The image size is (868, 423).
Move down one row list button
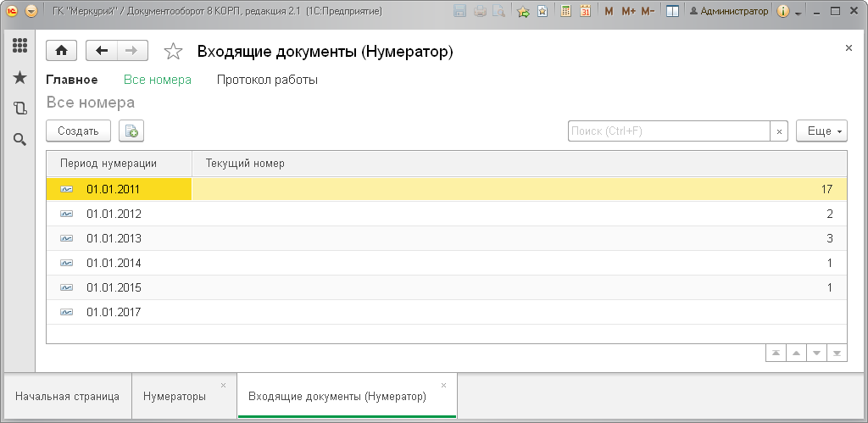(816, 353)
